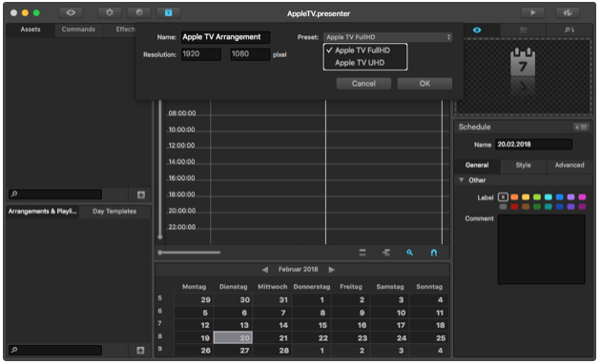Click the two-bar rows icon below timeline
601x364 pixels.
tap(363, 253)
